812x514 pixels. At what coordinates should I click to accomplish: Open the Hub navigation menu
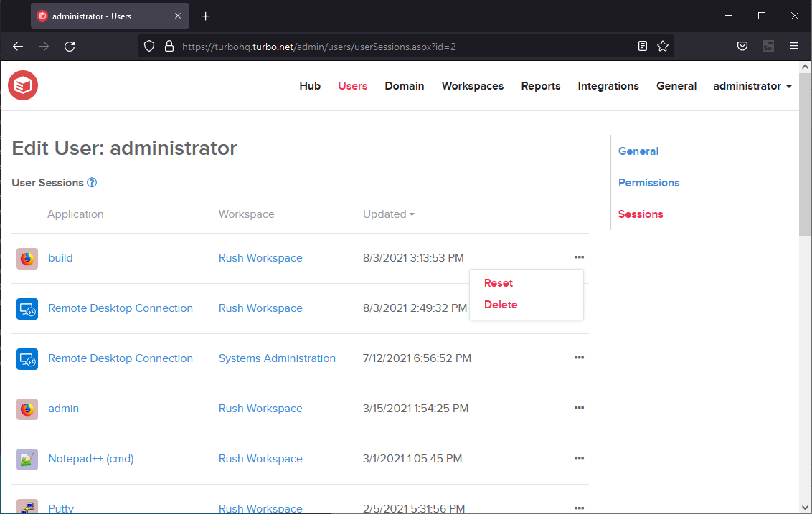[310, 86]
